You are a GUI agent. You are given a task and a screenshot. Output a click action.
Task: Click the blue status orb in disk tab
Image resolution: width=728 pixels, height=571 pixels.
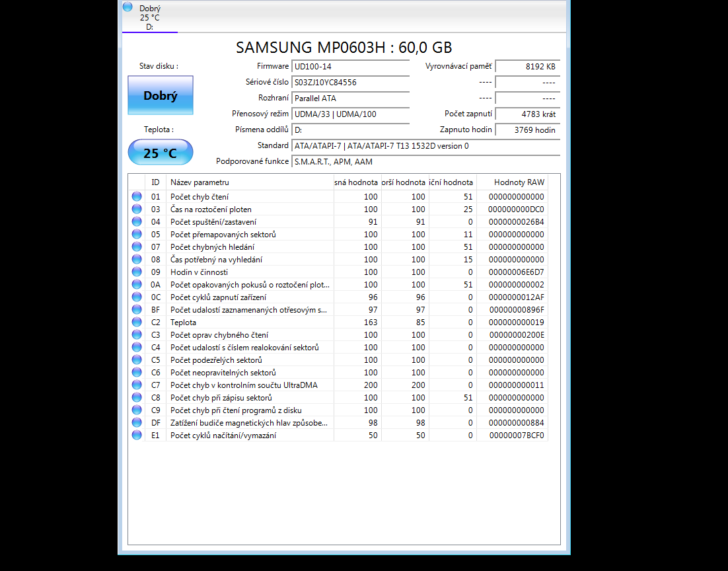(127, 7)
